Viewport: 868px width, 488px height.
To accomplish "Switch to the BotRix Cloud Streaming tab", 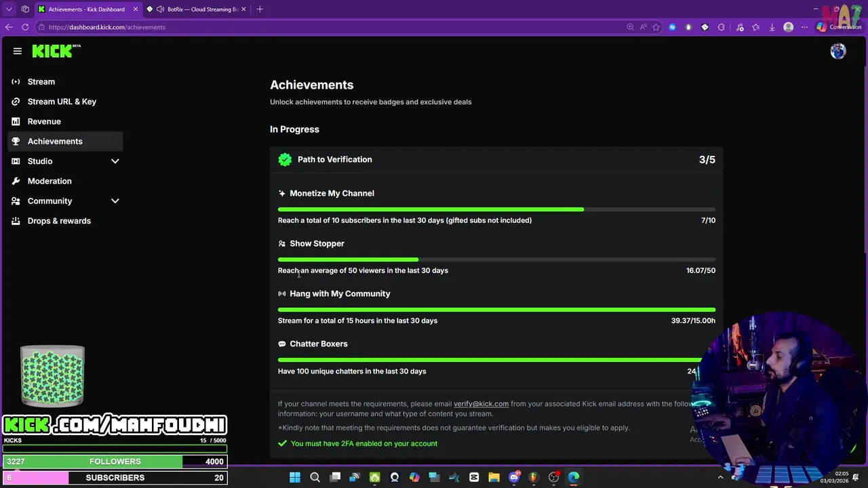I will (197, 9).
